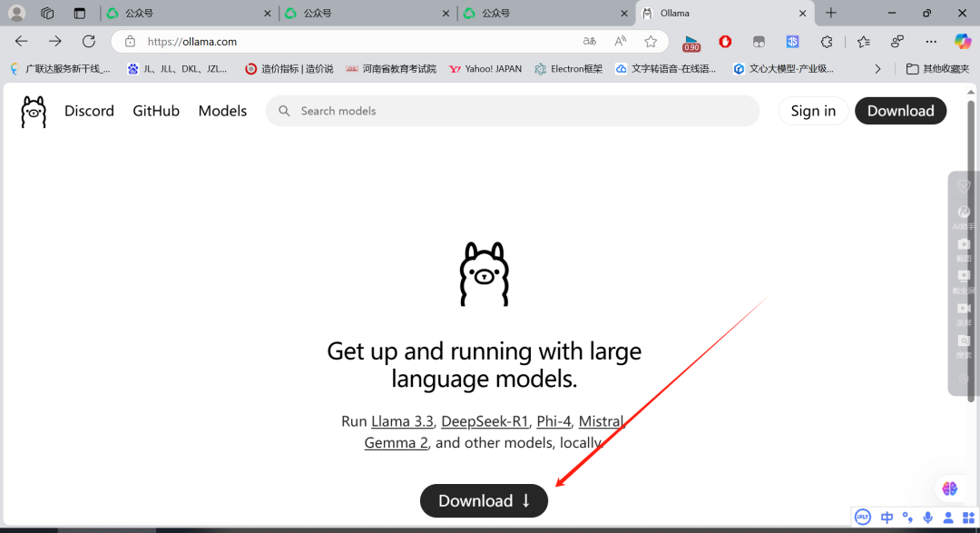The width and height of the screenshot is (980, 533).
Task: Go forward in browser history
Action: click(x=55, y=41)
